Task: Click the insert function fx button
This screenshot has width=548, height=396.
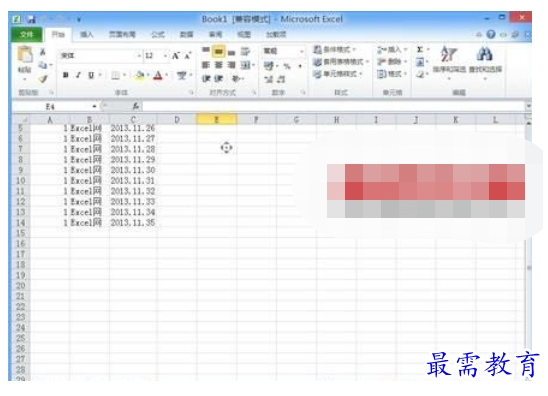Action: pos(136,106)
